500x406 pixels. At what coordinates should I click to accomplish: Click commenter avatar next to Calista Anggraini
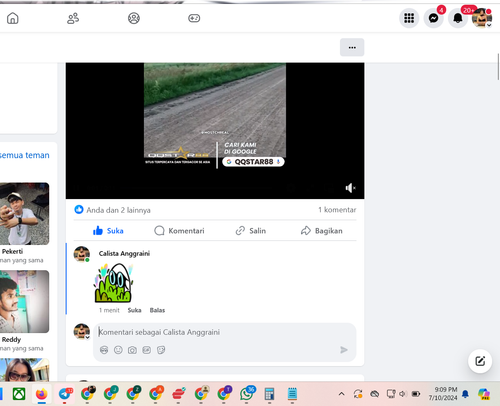[82, 254]
